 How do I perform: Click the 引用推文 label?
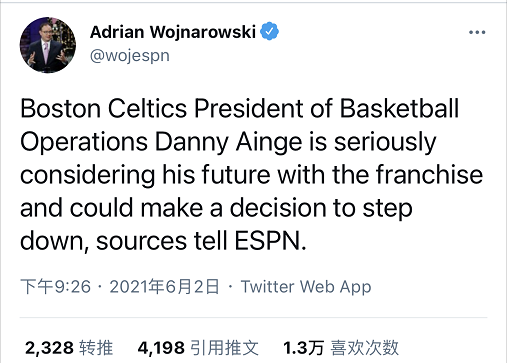pos(224,348)
